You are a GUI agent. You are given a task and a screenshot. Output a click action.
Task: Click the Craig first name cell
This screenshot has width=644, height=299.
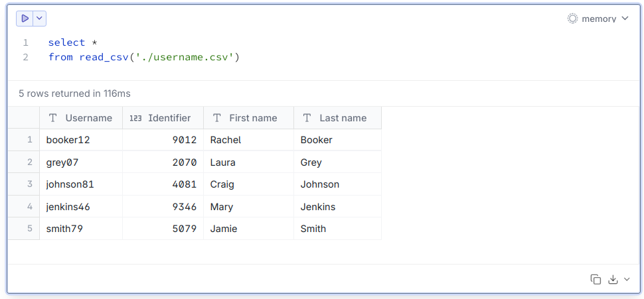(249, 184)
